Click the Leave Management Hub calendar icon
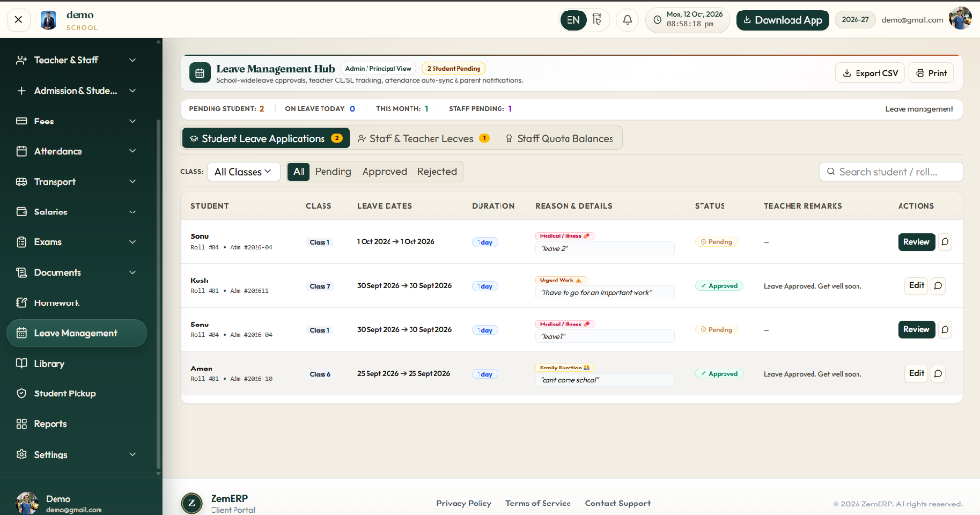The image size is (980, 515). click(199, 73)
